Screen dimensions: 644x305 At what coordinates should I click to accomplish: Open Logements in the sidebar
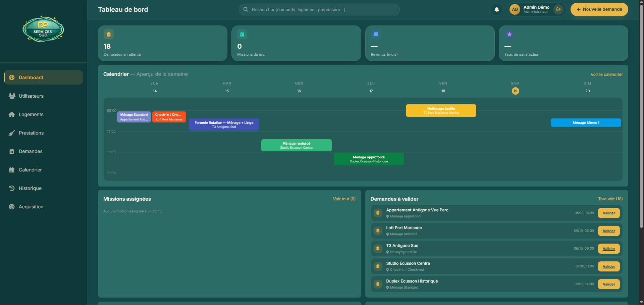pos(43,114)
